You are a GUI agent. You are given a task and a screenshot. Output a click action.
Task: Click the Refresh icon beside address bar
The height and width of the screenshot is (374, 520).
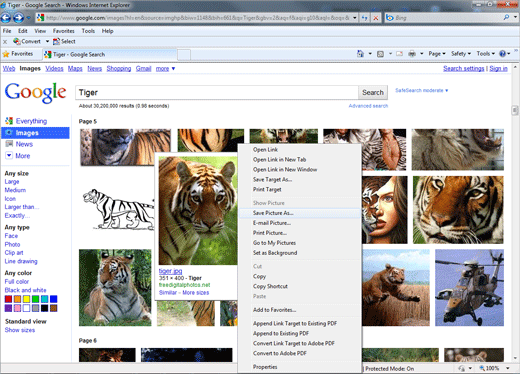[365, 18]
